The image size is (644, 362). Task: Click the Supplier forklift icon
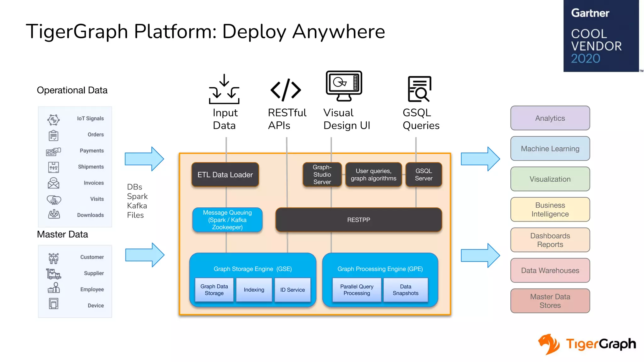(53, 274)
